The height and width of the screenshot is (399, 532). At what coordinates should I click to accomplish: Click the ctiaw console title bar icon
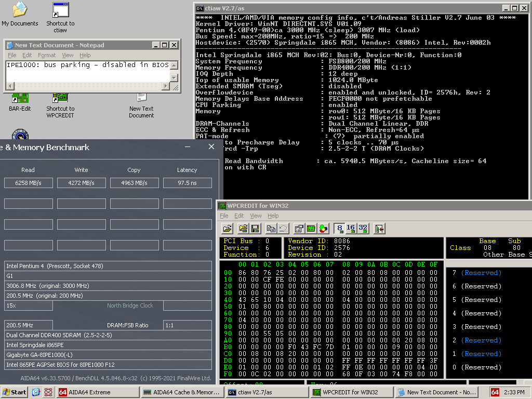tap(200, 8)
